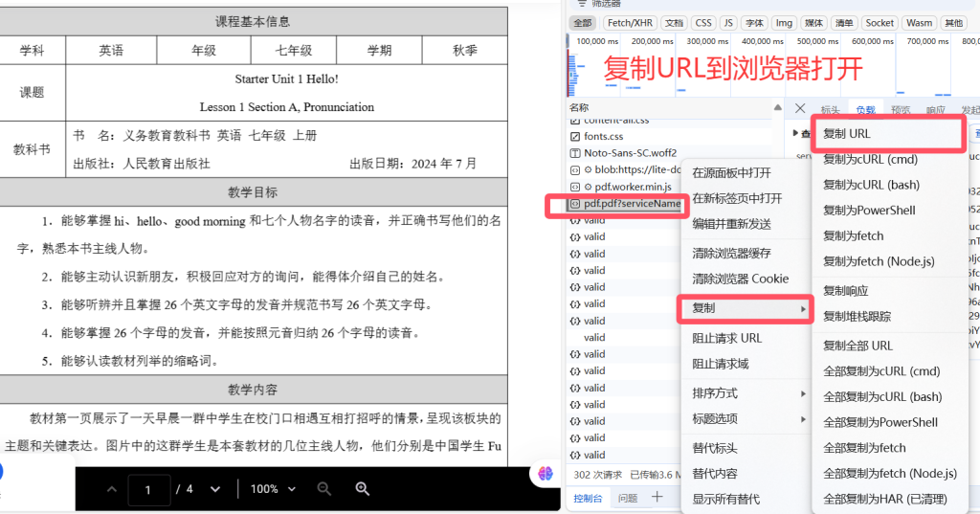Filter requests by Socket type
The width and height of the screenshot is (980, 514).
[x=880, y=23]
